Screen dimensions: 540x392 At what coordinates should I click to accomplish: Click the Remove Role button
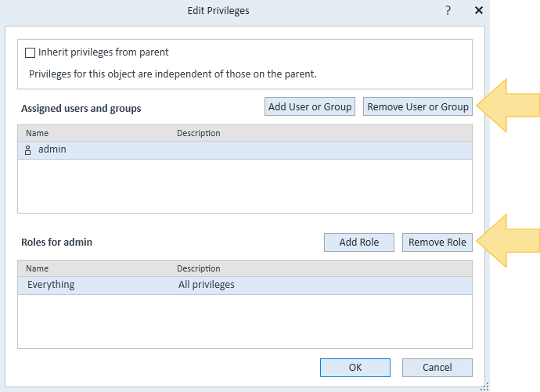[437, 243]
